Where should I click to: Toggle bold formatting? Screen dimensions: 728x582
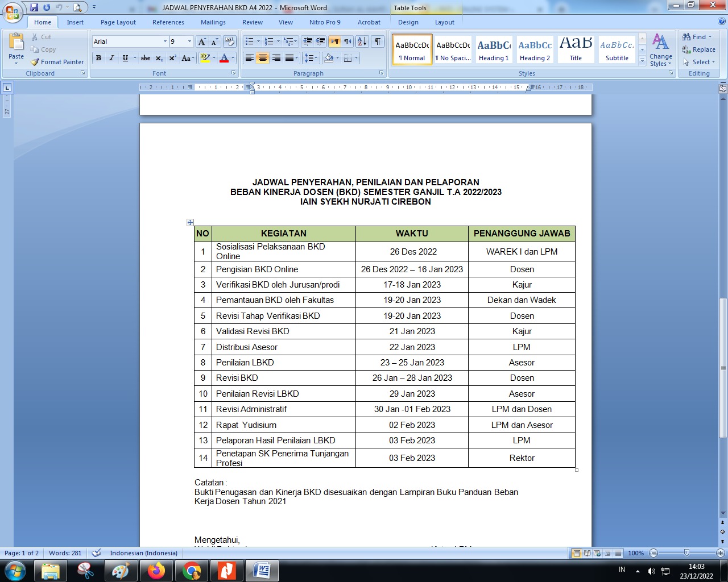pyautogui.click(x=99, y=58)
